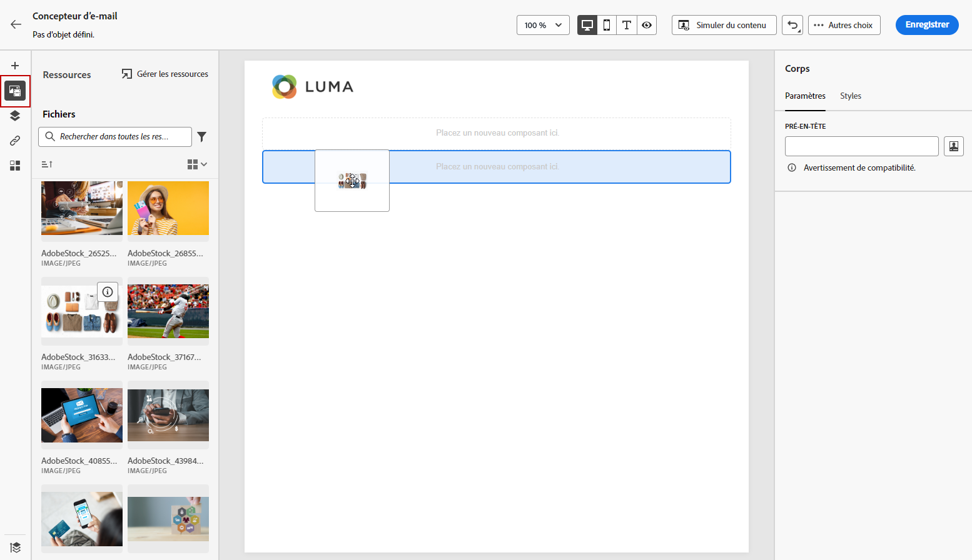Click the AdobeStock_26525... file name
This screenshot has height=560, width=972.
click(79, 253)
